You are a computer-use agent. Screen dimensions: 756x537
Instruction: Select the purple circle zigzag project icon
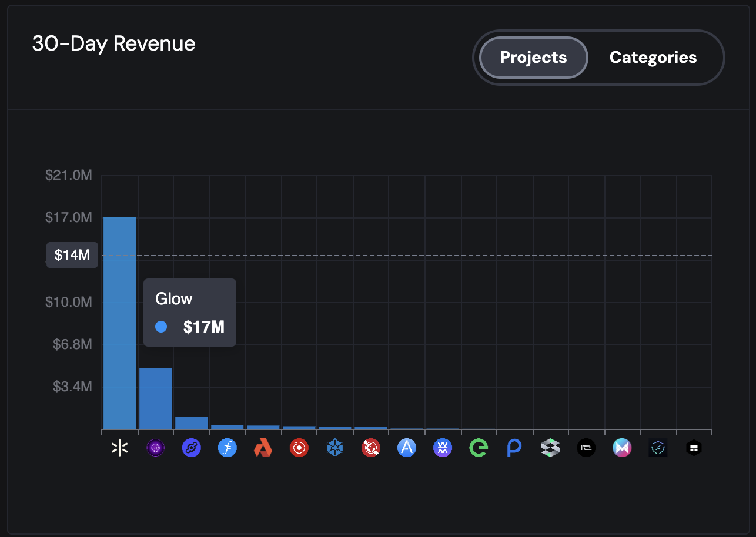pyautogui.click(x=443, y=449)
